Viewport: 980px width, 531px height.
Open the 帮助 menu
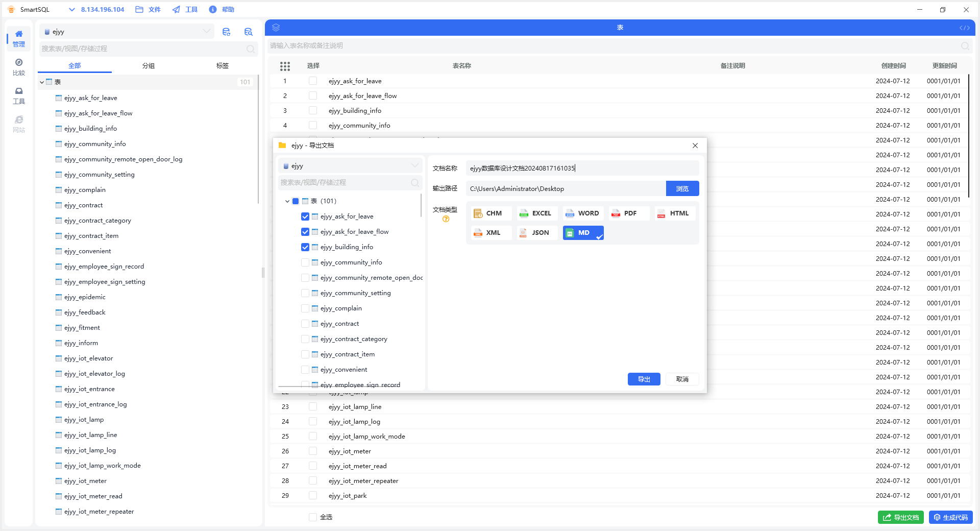[222, 10]
